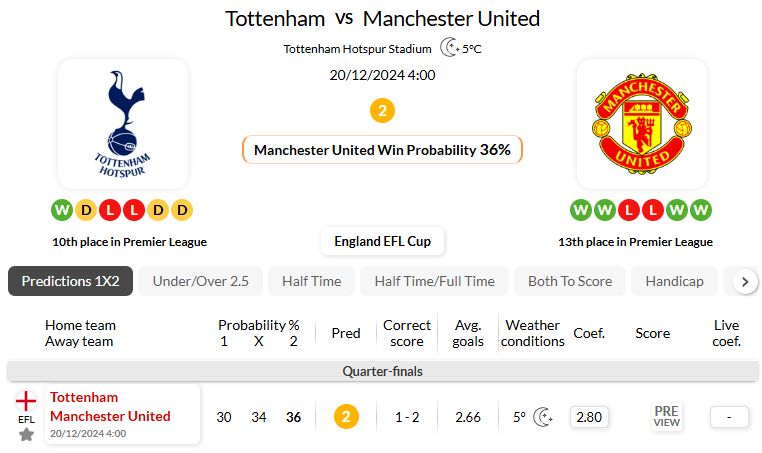
Task: Click the 2.80 coefficient odds button
Action: [590, 417]
